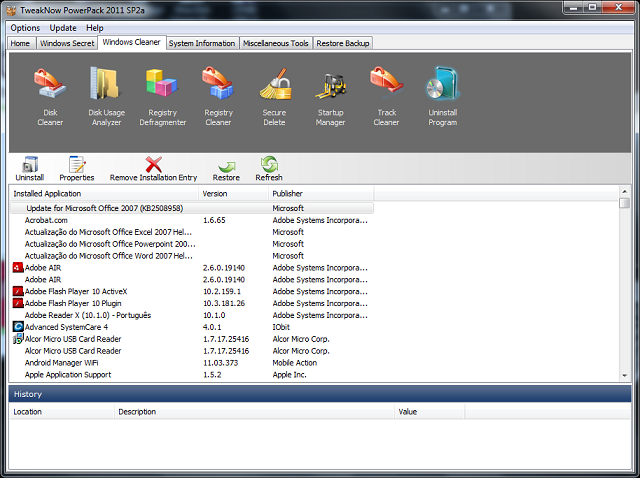This screenshot has height=478, width=640.
Task: Show Properties of selected application
Action: coord(77,169)
